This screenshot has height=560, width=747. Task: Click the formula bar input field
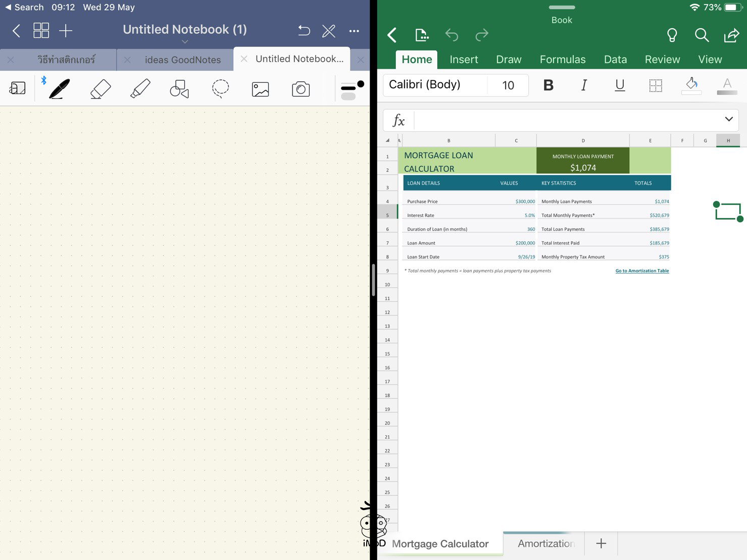pyautogui.click(x=566, y=120)
